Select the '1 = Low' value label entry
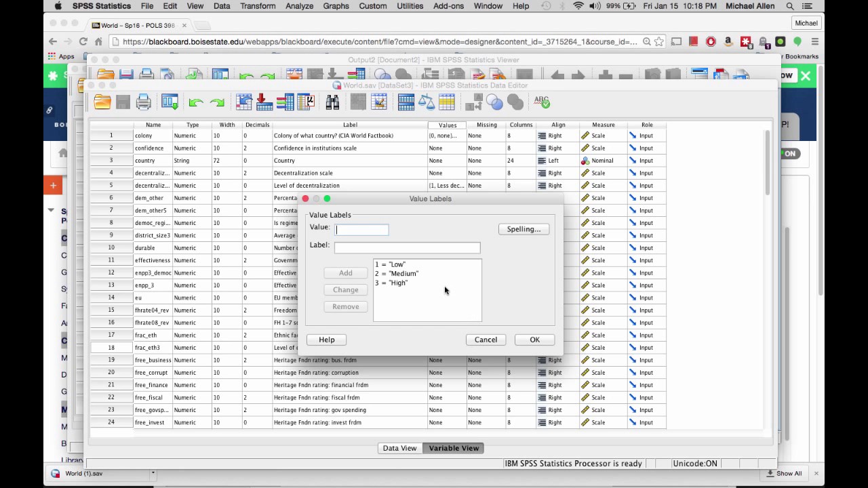The image size is (868, 488). (391, 264)
